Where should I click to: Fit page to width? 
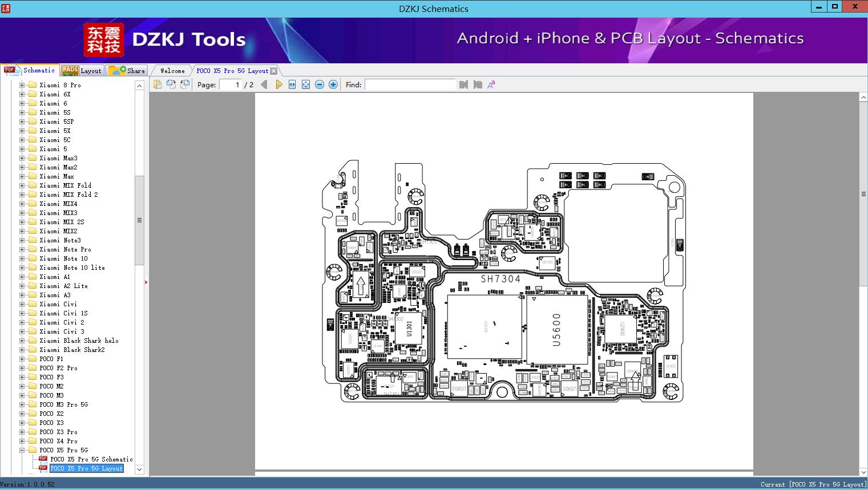coord(292,84)
